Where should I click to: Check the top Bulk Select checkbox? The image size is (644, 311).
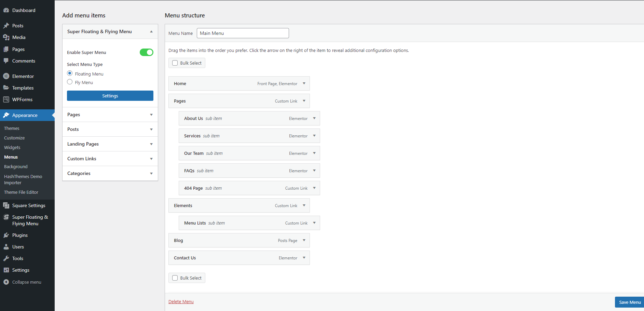(175, 63)
